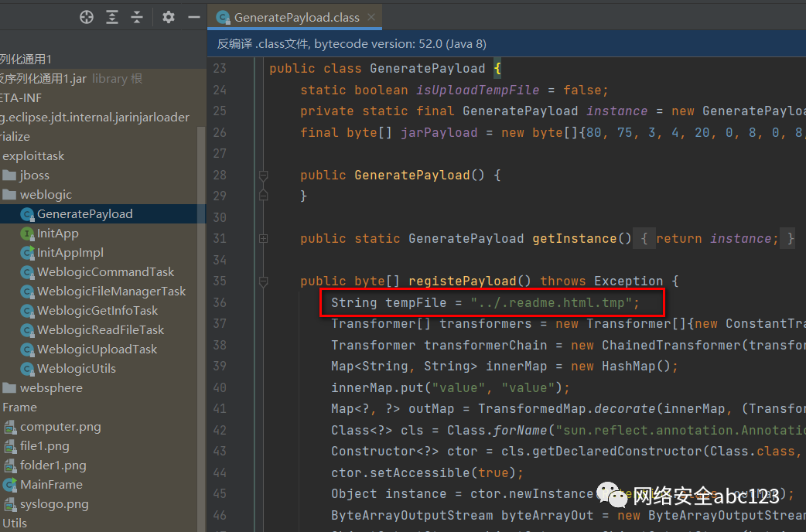Click the WeblogicCommandTask class icon
This screenshot has width=806, height=532.
click(27, 272)
